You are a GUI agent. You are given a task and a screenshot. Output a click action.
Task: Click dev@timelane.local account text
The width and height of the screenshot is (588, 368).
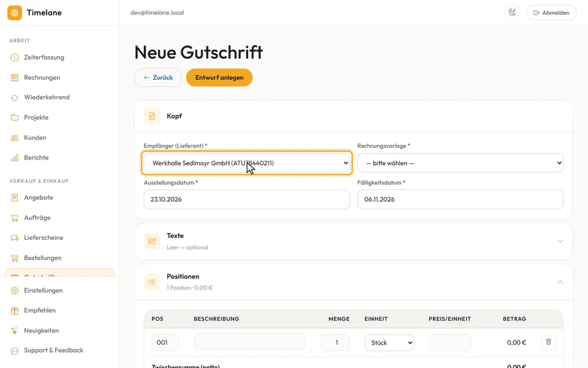[157, 13]
